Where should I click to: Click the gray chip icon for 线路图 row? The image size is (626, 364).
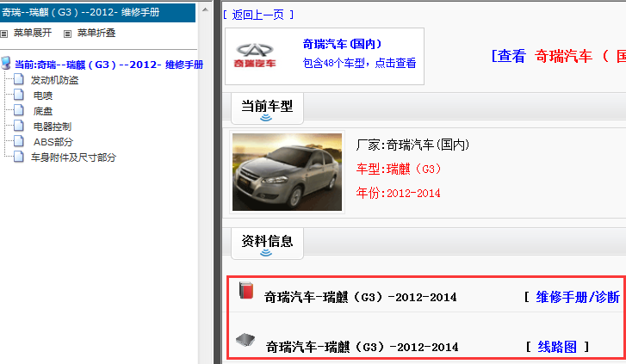coord(245,340)
